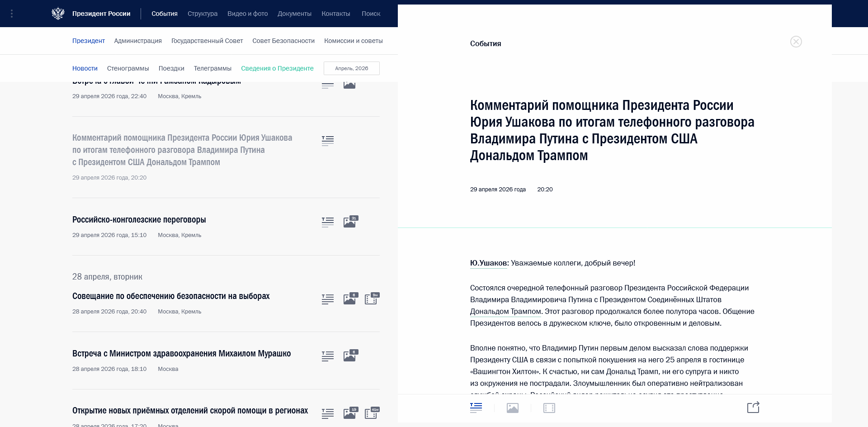Open the photo gallery for Встреча с Михаилом Мурашко
The height and width of the screenshot is (427, 868).
coord(349,356)
